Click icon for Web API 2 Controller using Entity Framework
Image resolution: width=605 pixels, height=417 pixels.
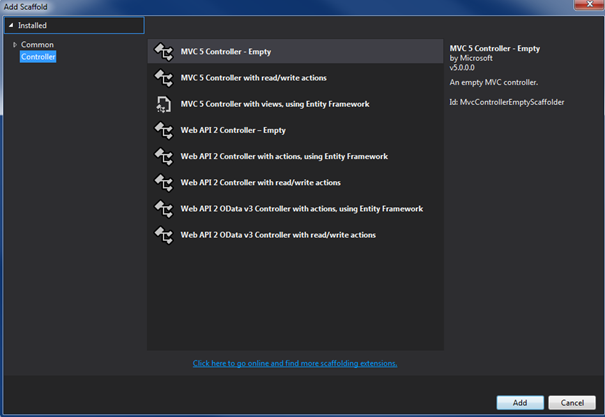tap(163, 156)
